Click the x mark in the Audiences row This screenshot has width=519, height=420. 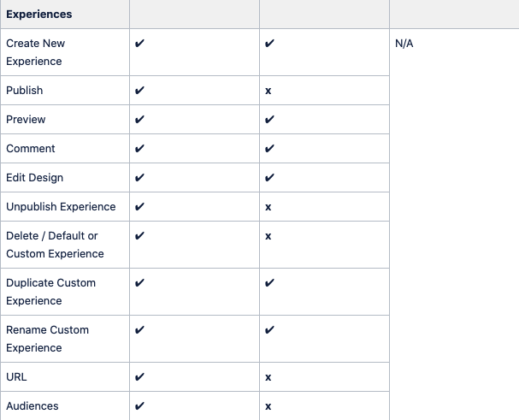pyautogui.click(x=268, y=407)
